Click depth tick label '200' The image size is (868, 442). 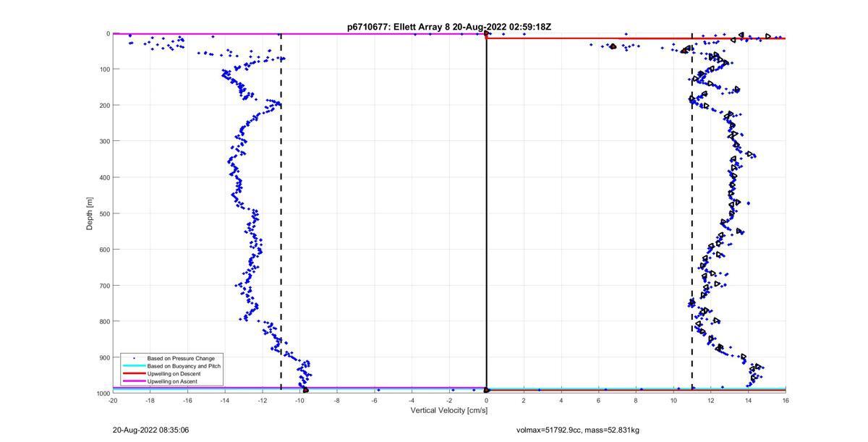click(104, 106)
